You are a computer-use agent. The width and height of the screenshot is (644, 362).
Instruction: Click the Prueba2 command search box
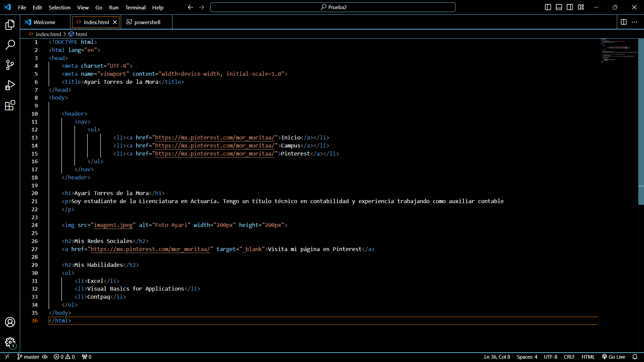click(x=332, y=7)
